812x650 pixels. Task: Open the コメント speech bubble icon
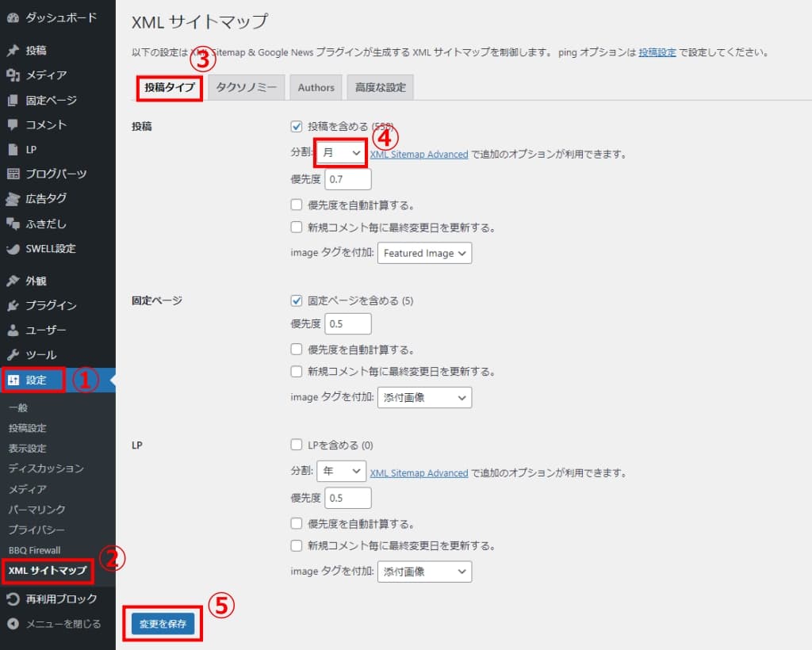13,124
